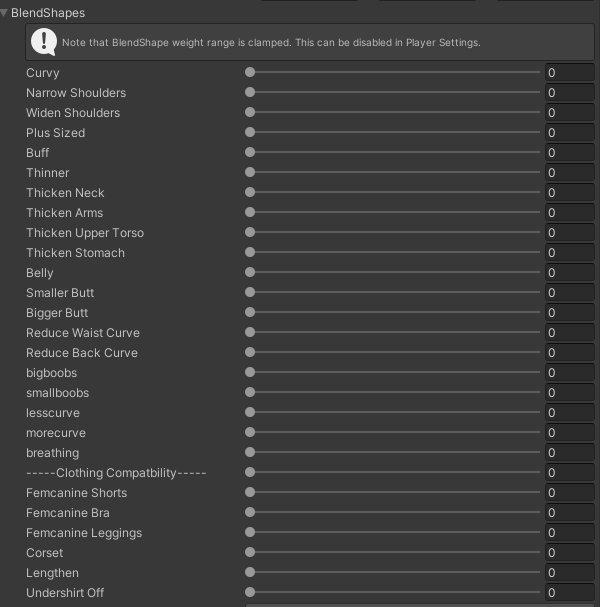Collapse the BlendShapes foldout arrow
Viewport: 600px width, 607px height.
pos(4,13)
